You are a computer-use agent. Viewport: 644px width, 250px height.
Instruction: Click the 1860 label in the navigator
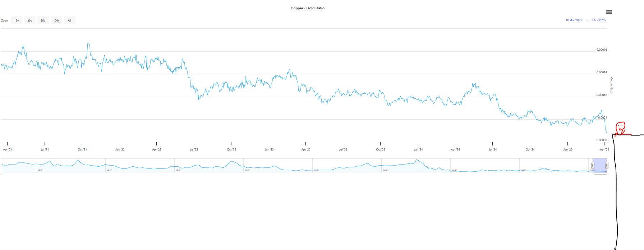tap(40, 170)
